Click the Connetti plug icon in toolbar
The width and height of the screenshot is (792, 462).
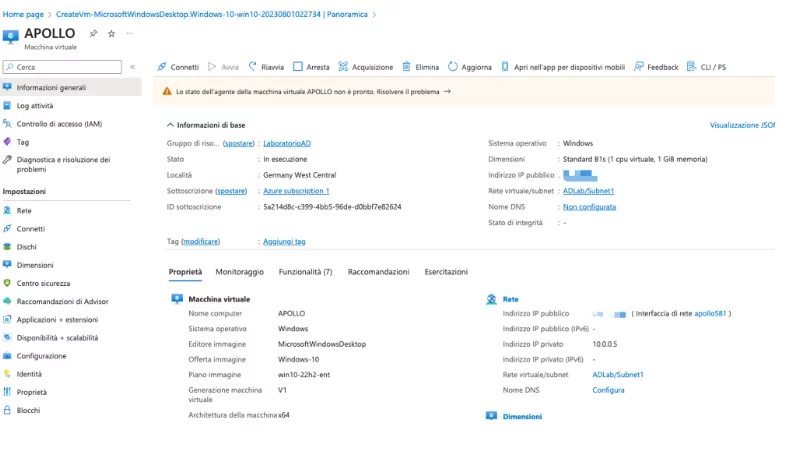[x=162, y=67]
